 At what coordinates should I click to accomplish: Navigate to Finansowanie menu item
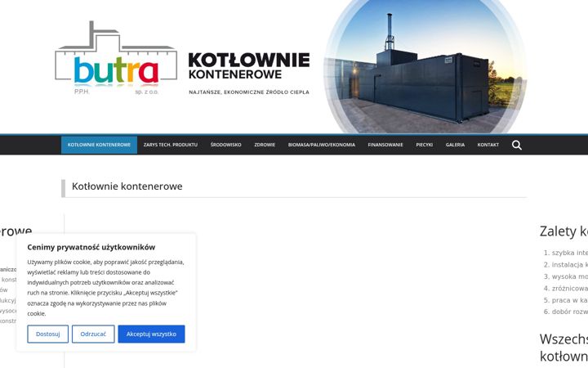385,145
